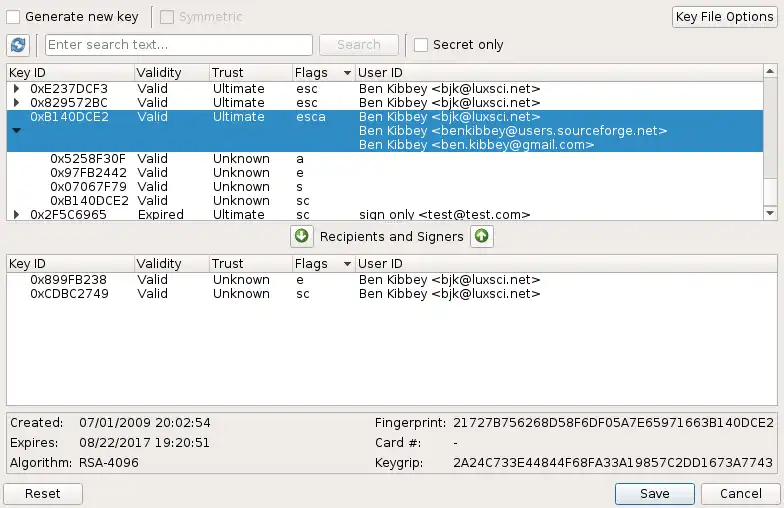Click benkibbey@users.sourceforge.net user ID
Image resolution: width=784 pixels, height=508 pixels.
pyautogui.click(x=513, y=130)
